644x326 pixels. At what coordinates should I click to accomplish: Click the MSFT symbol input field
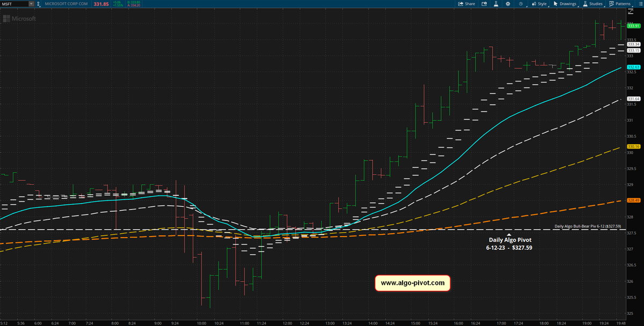(x=14, y=4)
